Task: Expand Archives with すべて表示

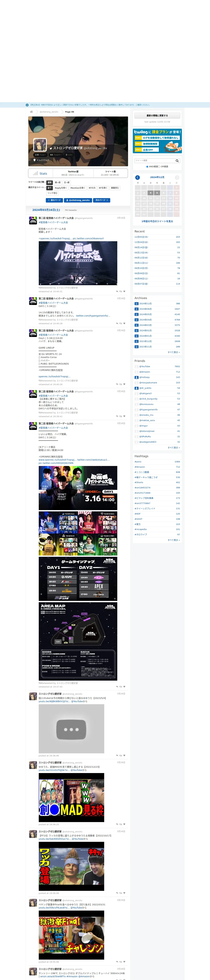Action: pyautogui.click(x=174, y=352)
